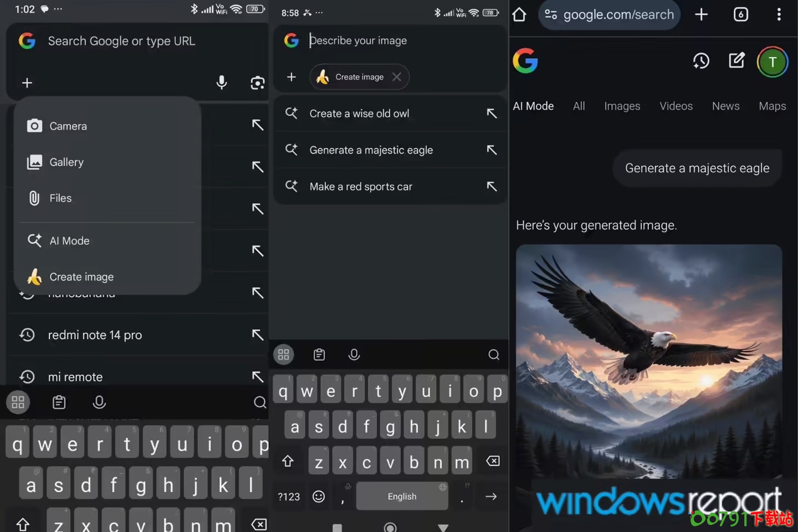The image size is (798, 532).
Task: Tap the green T profile avatar
Action: point(772,62)
